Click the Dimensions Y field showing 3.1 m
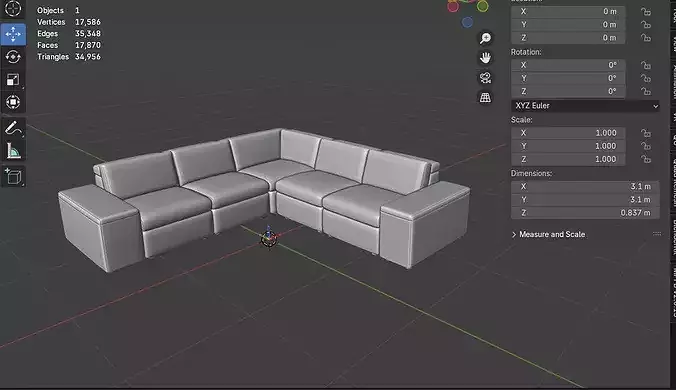676x390 pixels. [585, 200]
